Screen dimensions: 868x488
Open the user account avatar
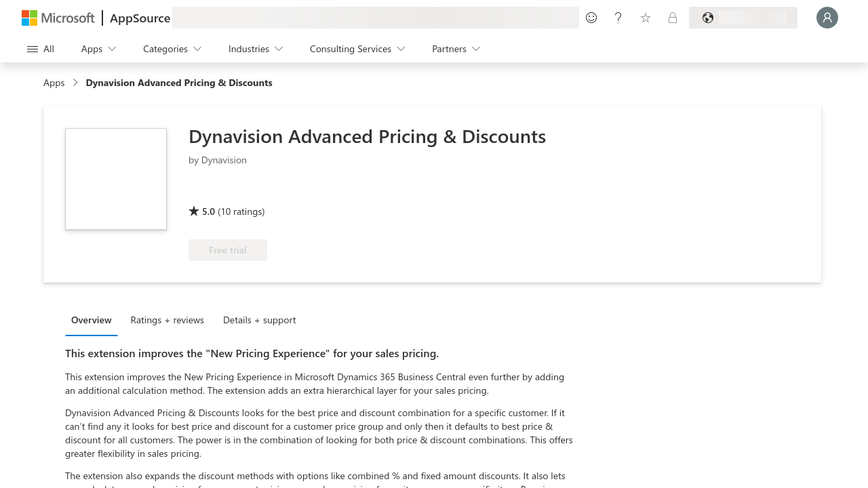(x=827, y=18)
